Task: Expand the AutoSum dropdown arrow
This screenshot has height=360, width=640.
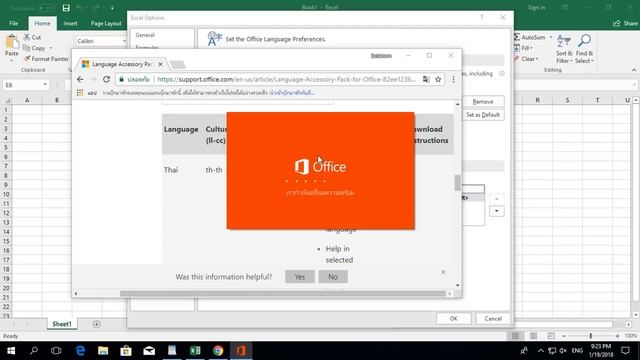Action: click(551, 37)
